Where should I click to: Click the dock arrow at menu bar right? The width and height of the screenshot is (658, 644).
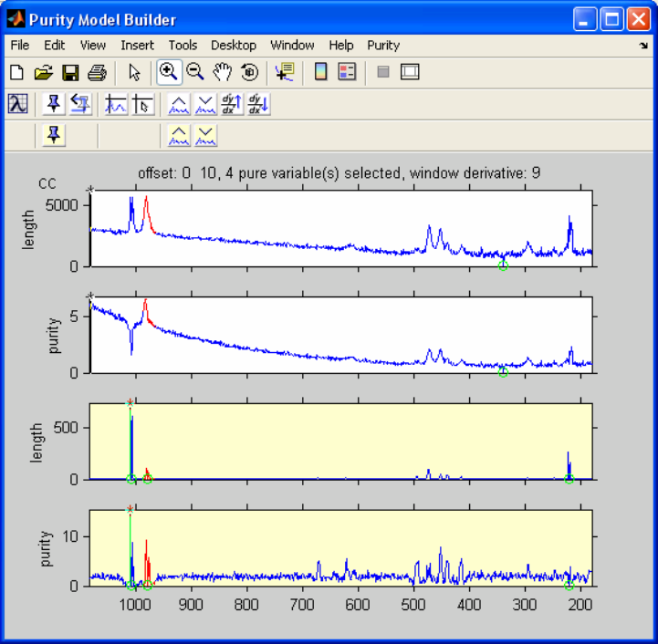click(643, 45)
